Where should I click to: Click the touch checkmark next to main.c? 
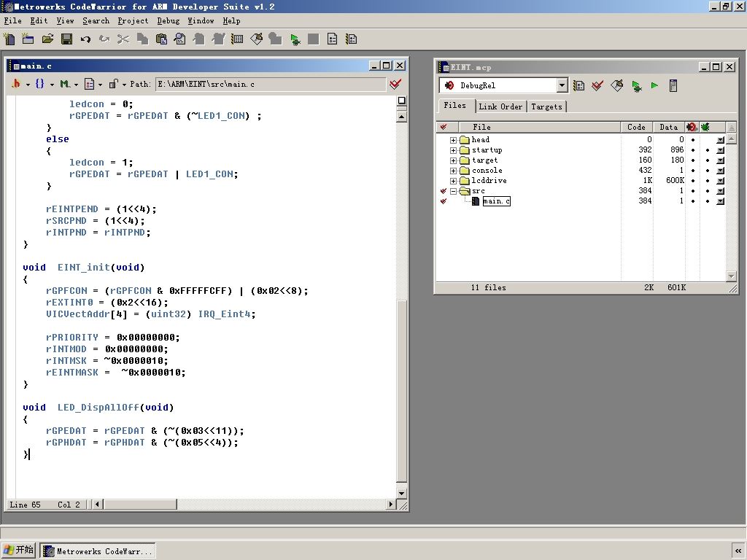444,201
